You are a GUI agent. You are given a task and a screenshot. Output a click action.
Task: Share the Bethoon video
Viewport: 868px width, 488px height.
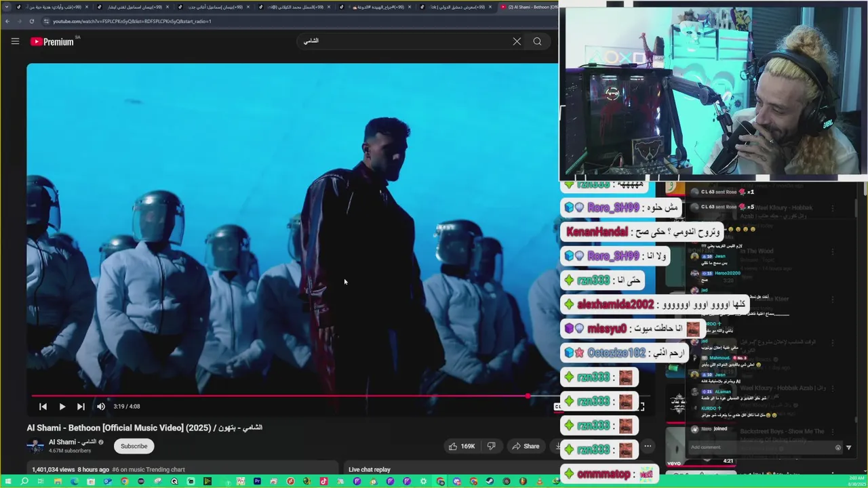pyautogui.click(x=526, y=446)
